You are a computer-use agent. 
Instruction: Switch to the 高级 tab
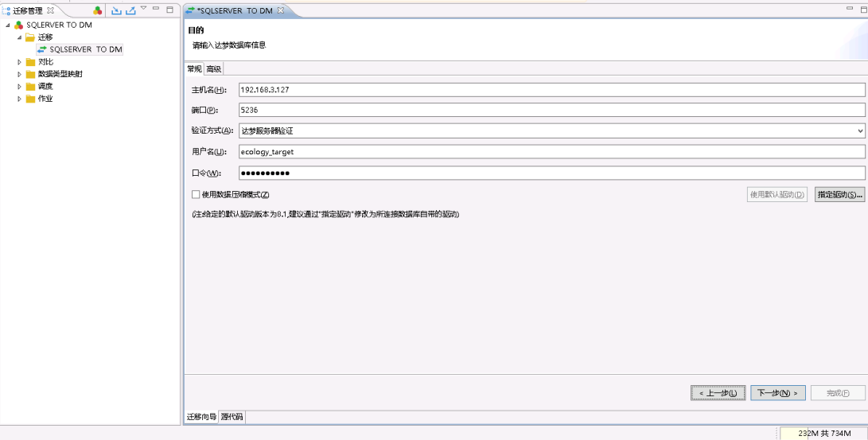[214, 68]
